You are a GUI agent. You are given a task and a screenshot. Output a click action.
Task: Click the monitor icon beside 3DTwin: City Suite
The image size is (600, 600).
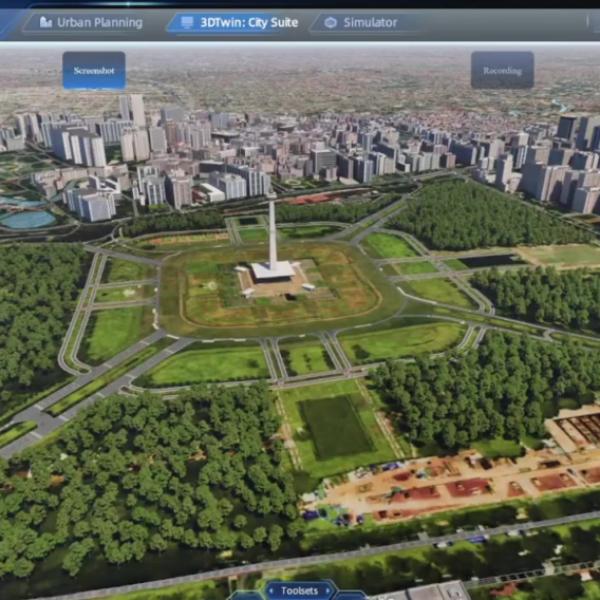point(187,22)
